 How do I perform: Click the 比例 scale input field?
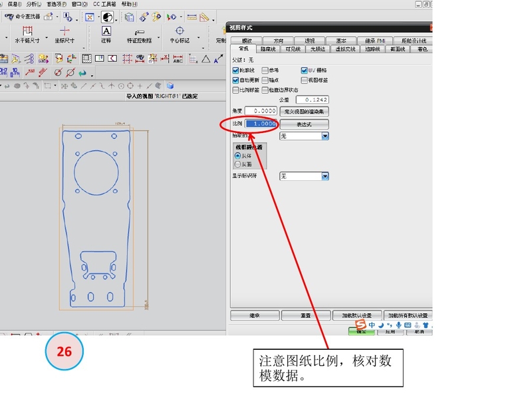pyautogui.click(x=261, y=124)
